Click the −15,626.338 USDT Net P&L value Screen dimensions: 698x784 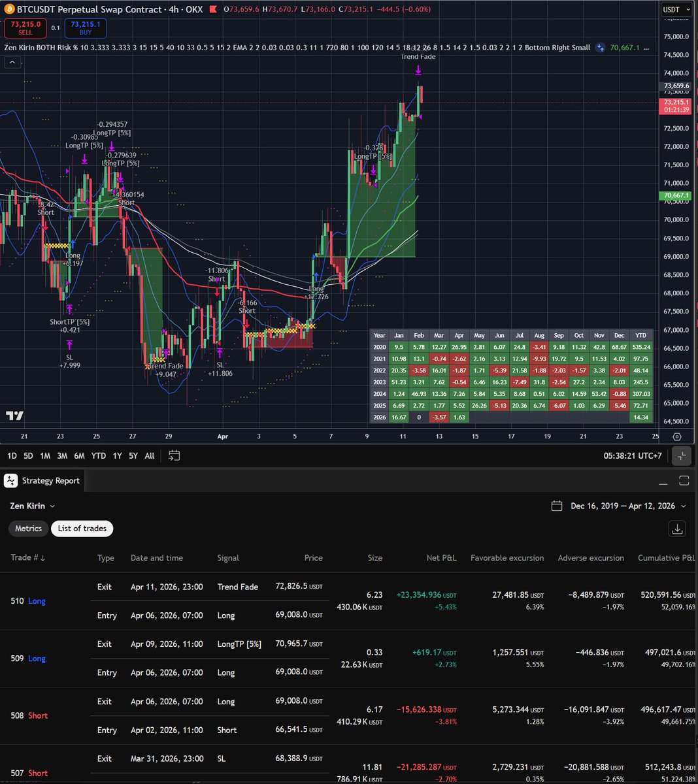point(426,710)
